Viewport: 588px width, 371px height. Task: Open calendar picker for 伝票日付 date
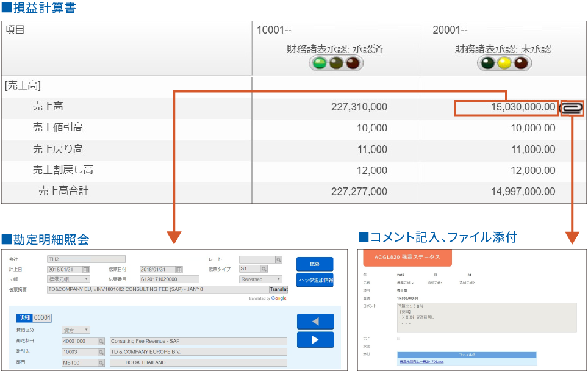point(179,269)
